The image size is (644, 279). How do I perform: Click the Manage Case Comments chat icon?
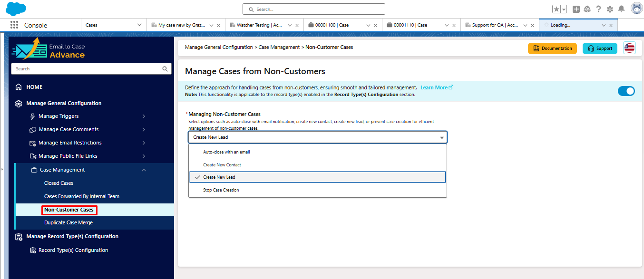click(33, 129)
